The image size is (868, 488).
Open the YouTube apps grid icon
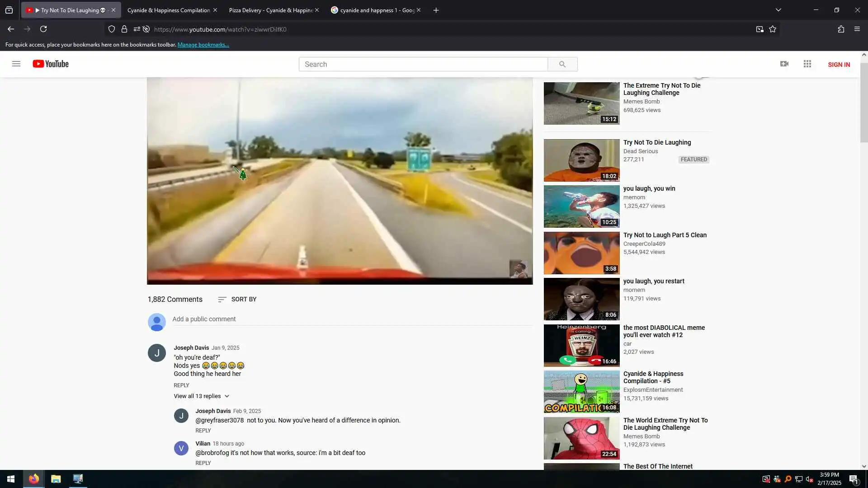(807, 64)
